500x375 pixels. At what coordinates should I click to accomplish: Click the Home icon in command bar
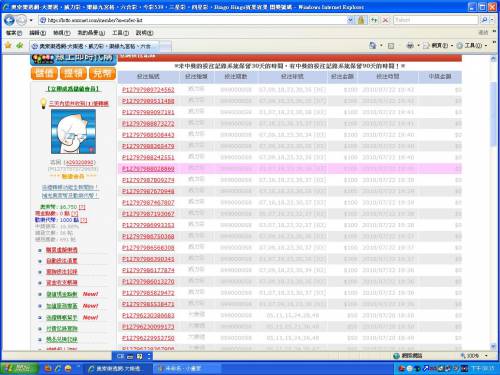(373, 45)
